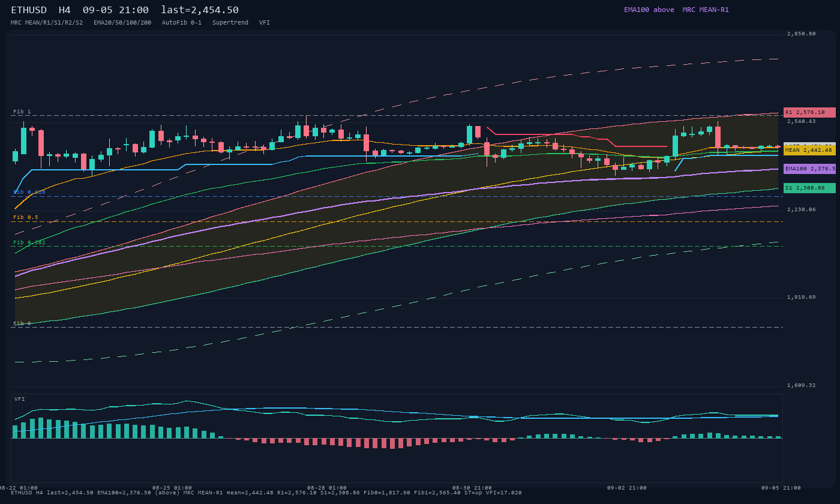Select the EMA20/50/100/200 indicator legend
The image size is (840, 504).
122,23
